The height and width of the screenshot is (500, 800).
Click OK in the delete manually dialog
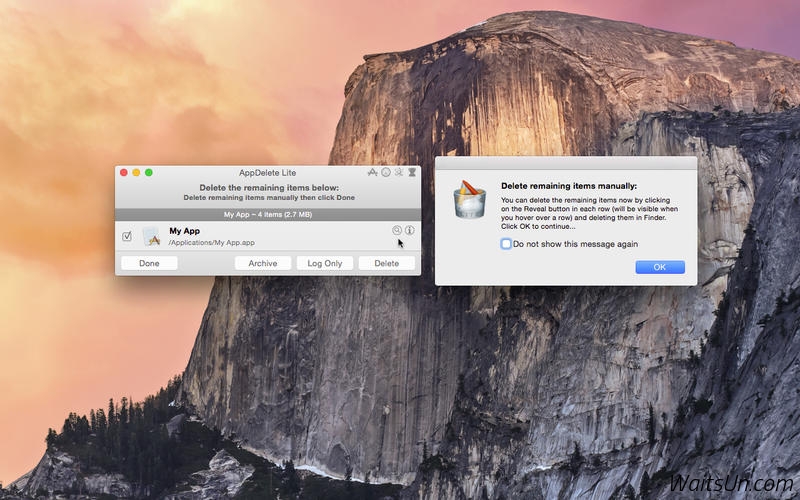(660, 267)
